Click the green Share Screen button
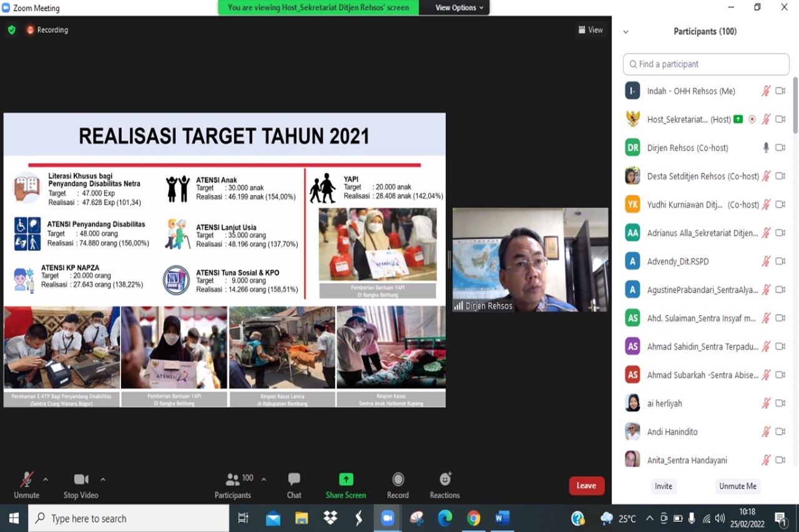This screenshot has height=532, width=799. tap(346, 486)
